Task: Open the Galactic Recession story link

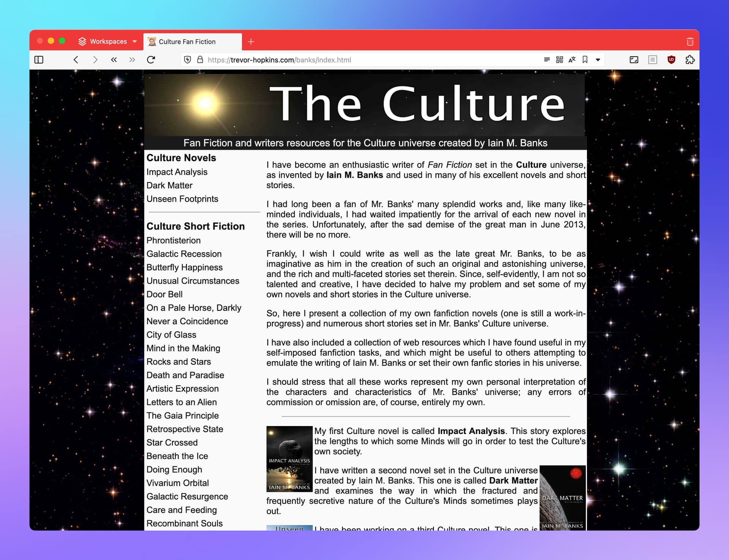Action: click(x=184, y=254)
